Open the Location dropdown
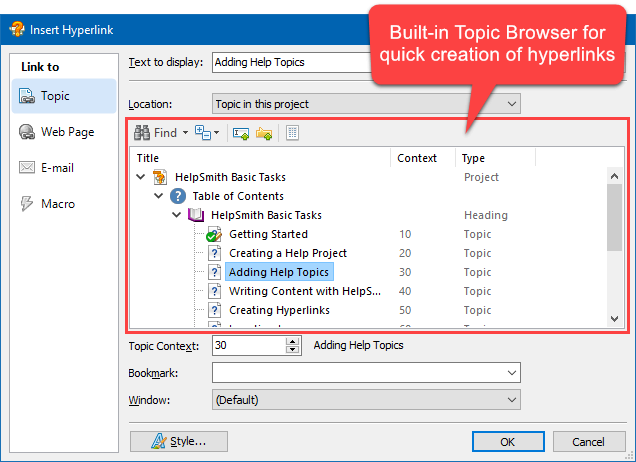This screenshot has width=636, height=462. pos(366,104)
